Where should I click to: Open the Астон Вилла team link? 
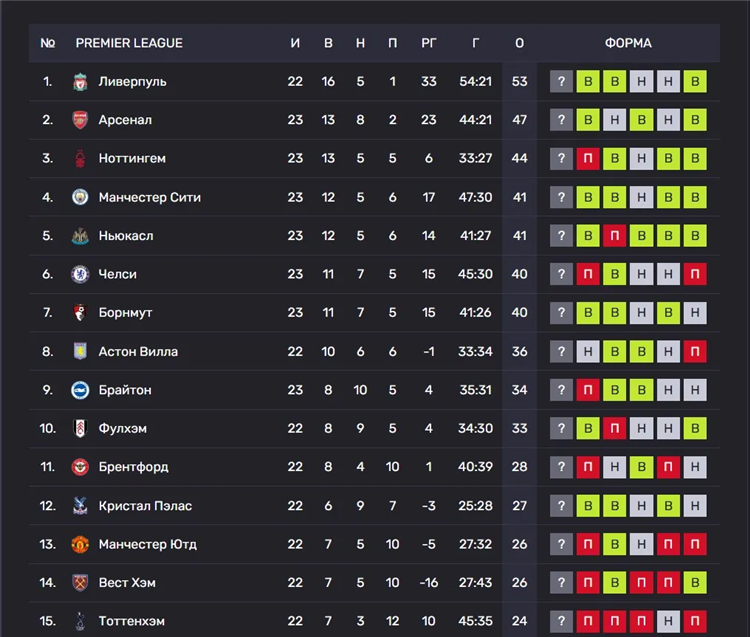click(138, 351)
